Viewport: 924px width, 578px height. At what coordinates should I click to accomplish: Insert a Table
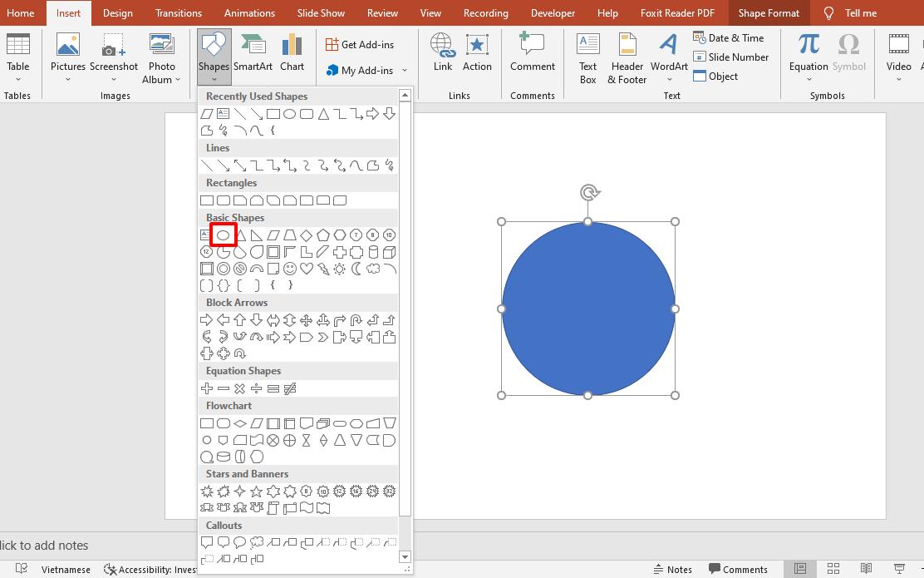18,55
